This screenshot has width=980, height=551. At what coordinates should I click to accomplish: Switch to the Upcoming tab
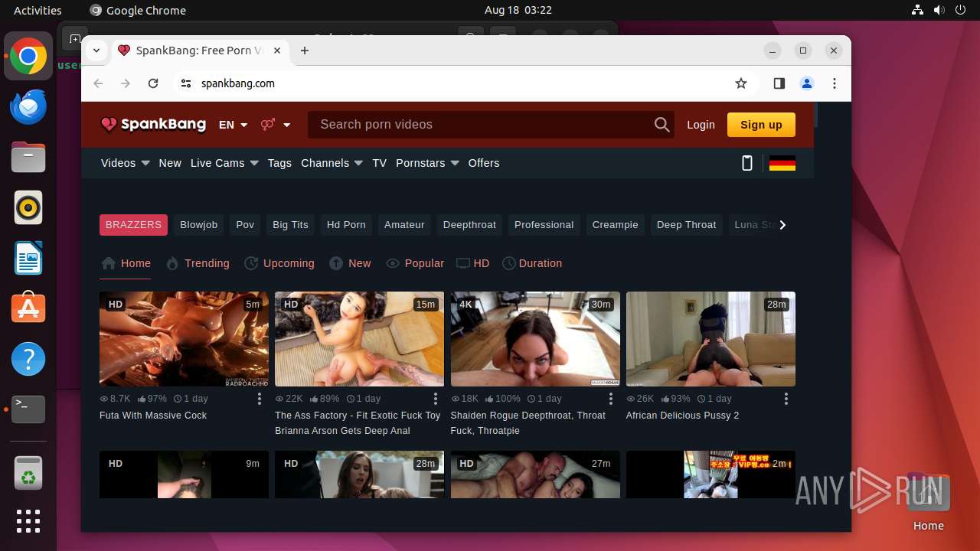279,263
